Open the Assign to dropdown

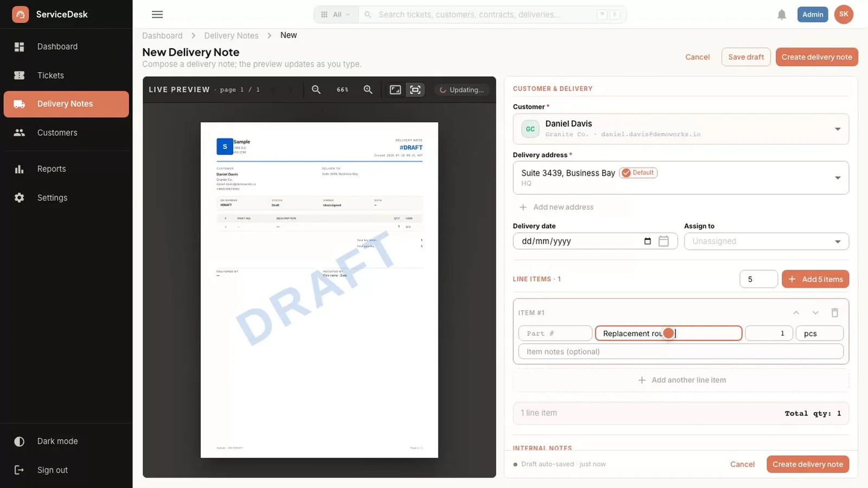point(766,241)
